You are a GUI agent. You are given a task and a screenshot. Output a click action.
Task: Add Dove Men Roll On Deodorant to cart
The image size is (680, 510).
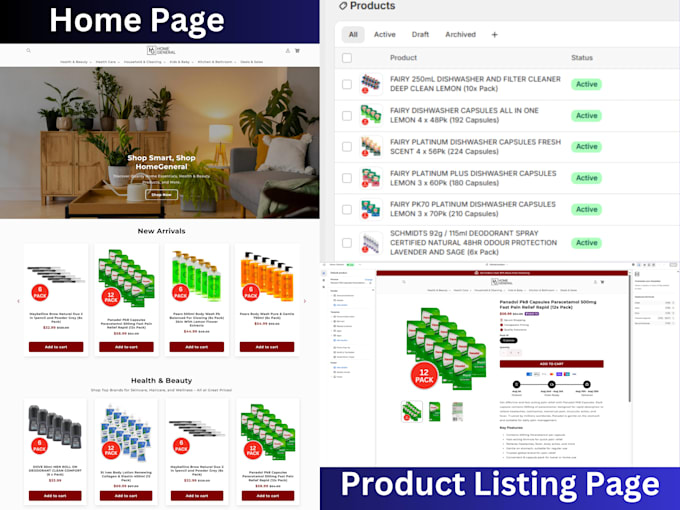55,496
